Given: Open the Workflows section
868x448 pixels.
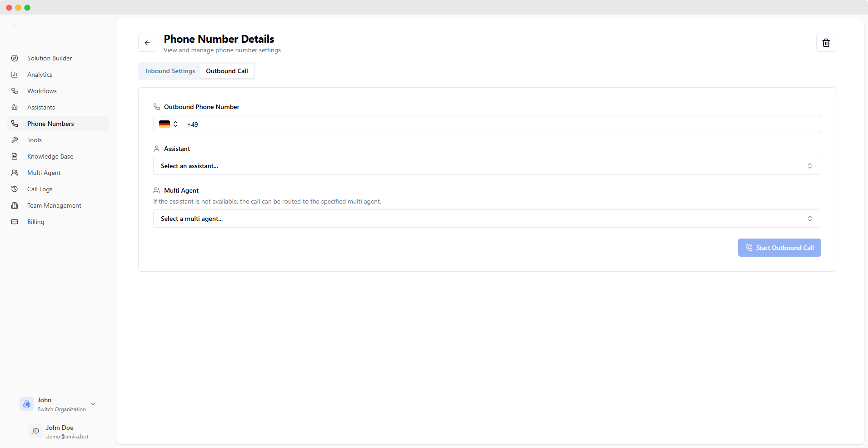Looking at the screenshot, I should tap(41, 91).
